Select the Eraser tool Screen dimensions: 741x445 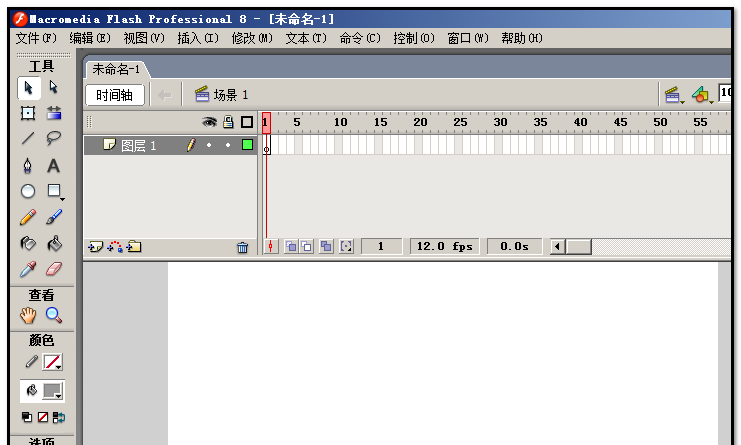pyautogui.click(x=53, y=269)
